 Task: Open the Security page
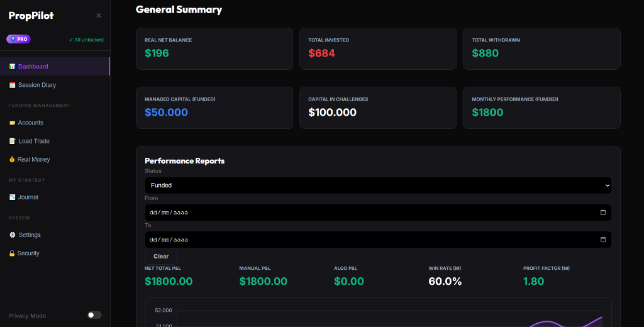[55, 253]
